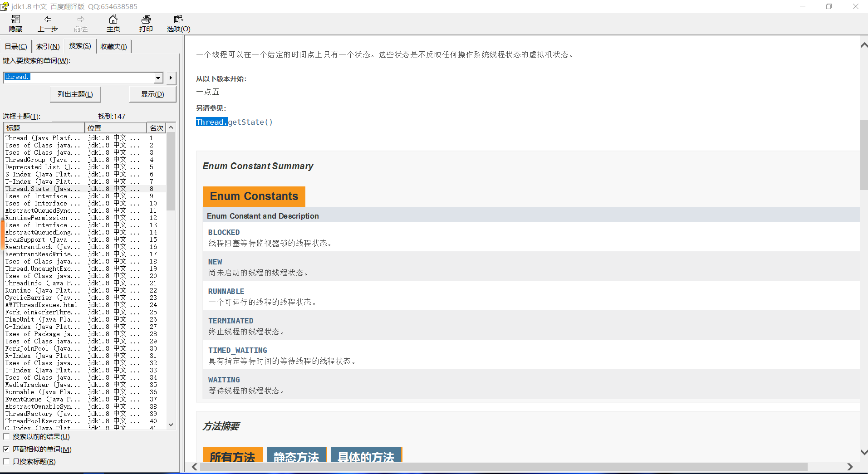This screenshot has width=868, height=474.
Task: Open the 收藏夹(I) favorites tab
Action: coord(113,46)
